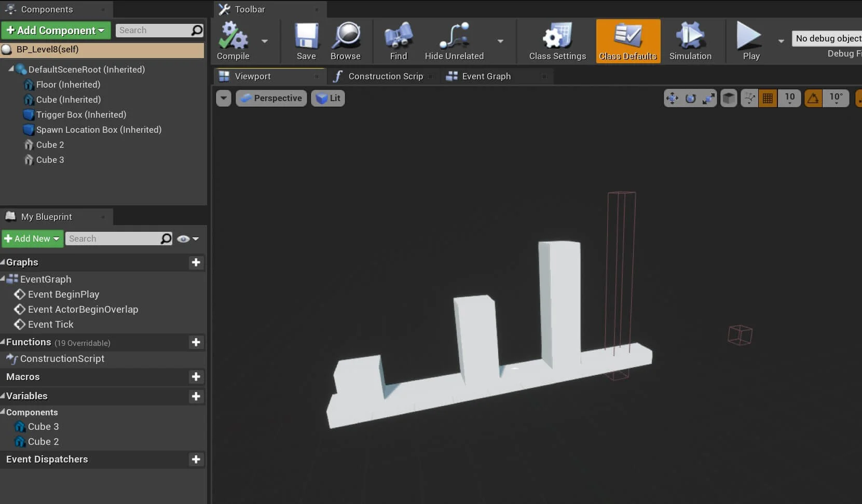Screen dimensions: 862x504
Task: Open the Add Component dropdown
Action: point(56,31)
